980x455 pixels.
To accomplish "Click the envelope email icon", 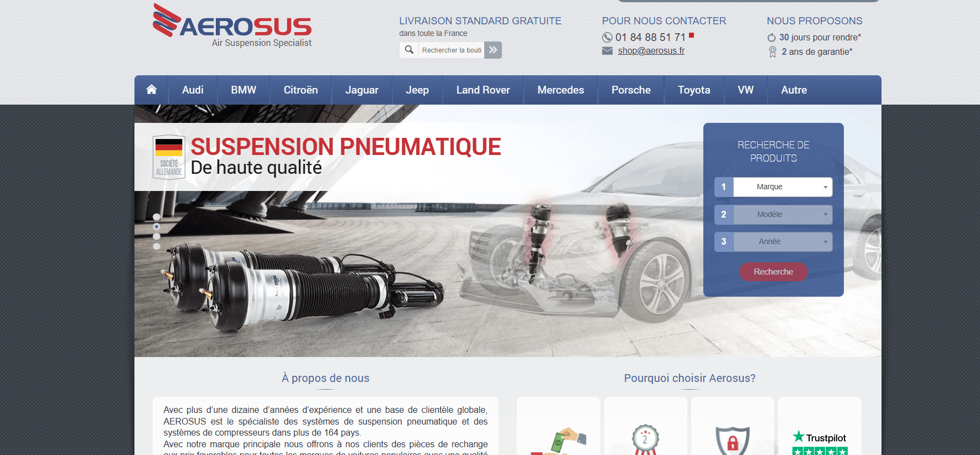I will coord(607,51).
